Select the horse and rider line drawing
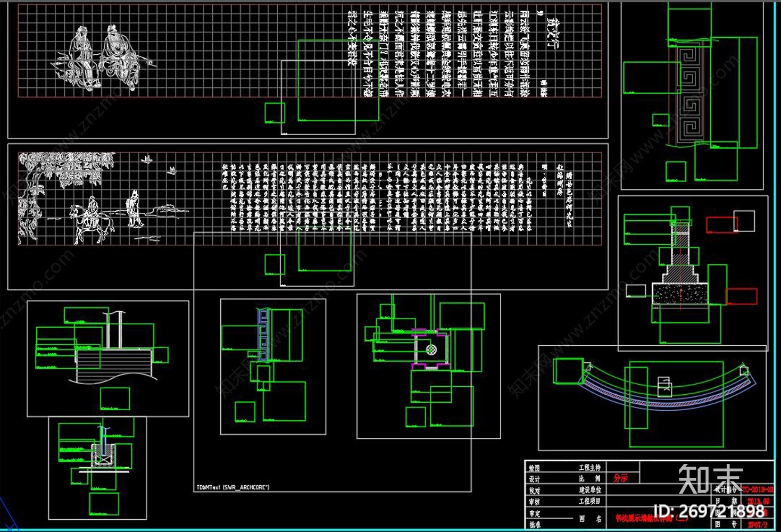Viewport: 781px width, 532px height. pyautogui.click(x=93, y=220)
